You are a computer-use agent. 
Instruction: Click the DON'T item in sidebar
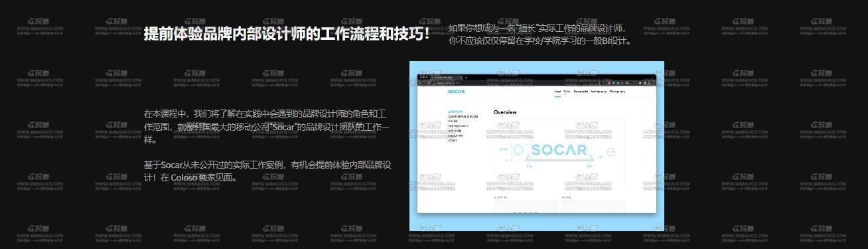[x=453, y=140]
